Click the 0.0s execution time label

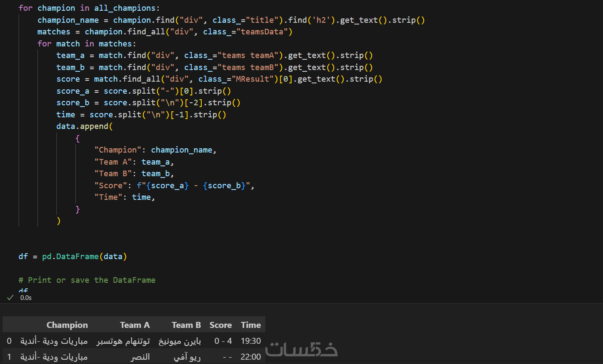click(x=26, y=298)
